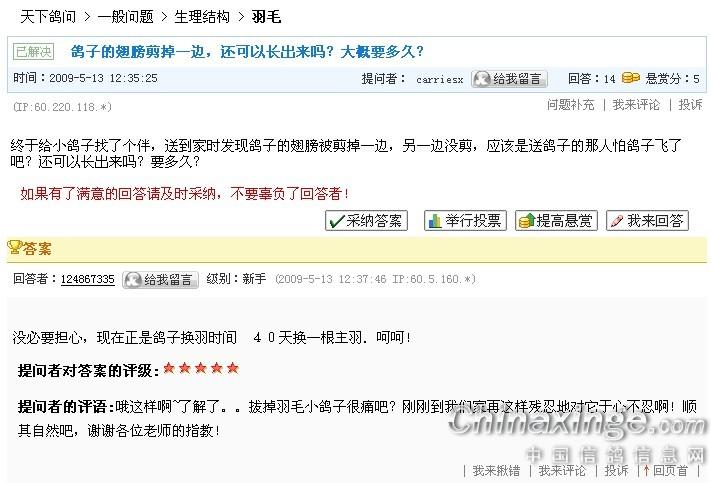The width and height of the screenshot is (711, 483).
Task: Select 羽毛 breadcrumb item
Action: (267, 17)
